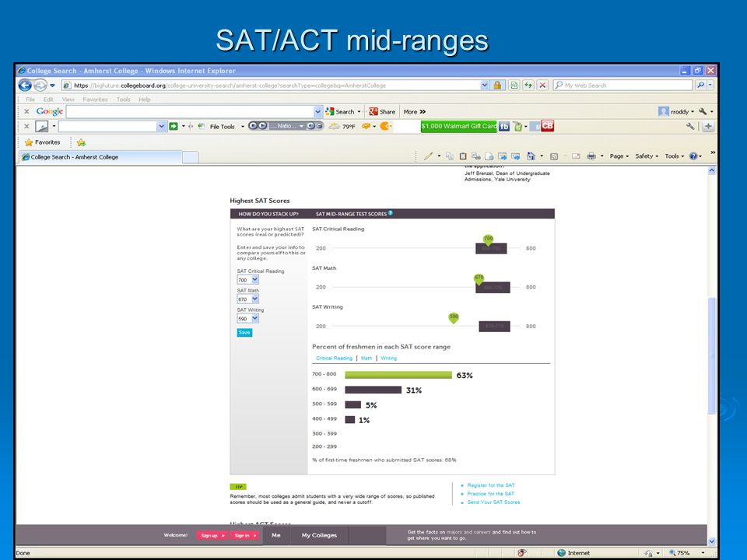Open the Favorites menu in menu bar
The width and height of the screenshot is (747, 560).
point(95,100)
